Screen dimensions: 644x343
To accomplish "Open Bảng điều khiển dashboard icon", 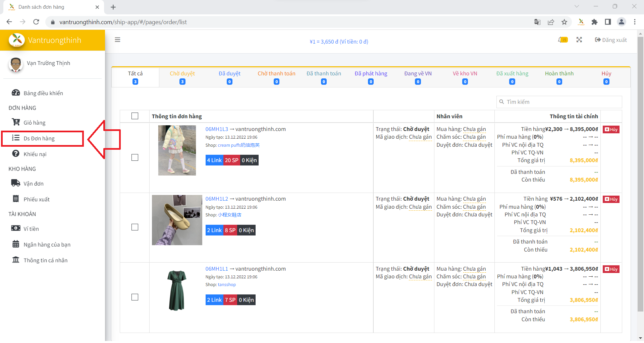I will (x=16, y=93).
